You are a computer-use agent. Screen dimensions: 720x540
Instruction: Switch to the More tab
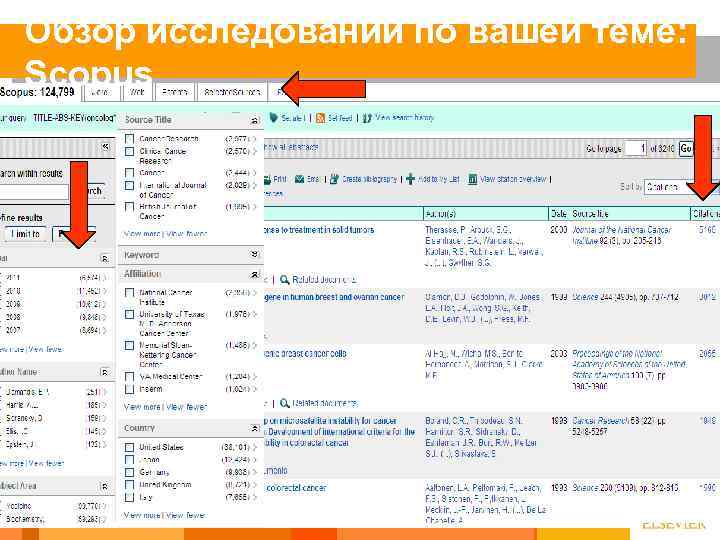point(101,92)
